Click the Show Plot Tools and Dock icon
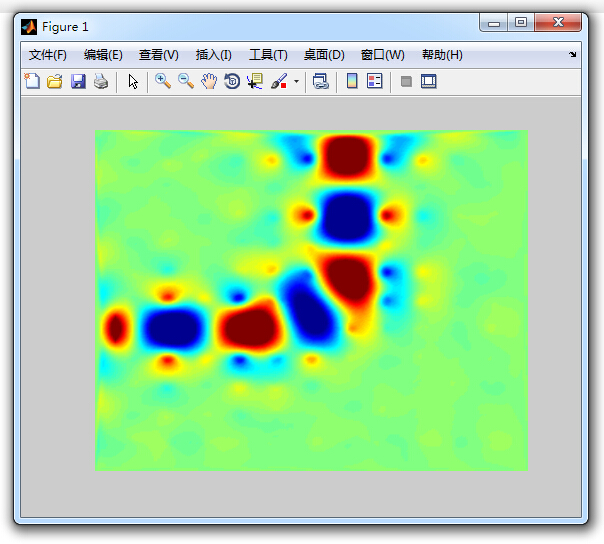The height and width of the screenshot is (544, 604). click(x=428, y=81)
